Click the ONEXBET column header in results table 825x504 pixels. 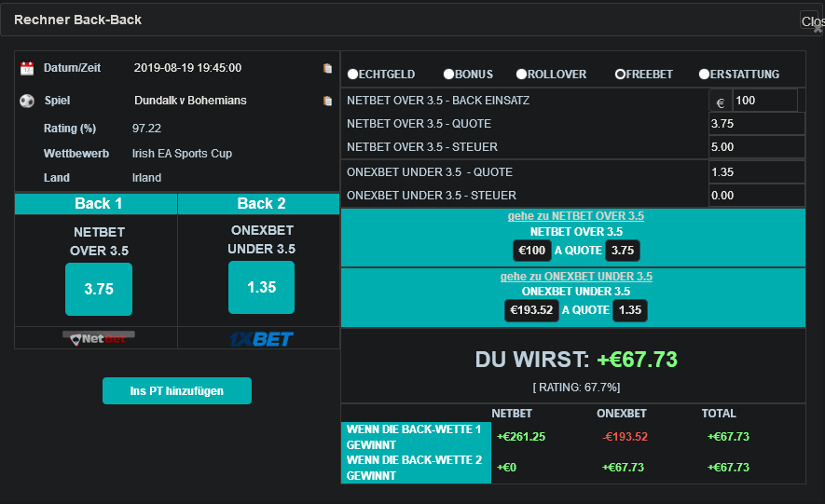pos(622,414)
